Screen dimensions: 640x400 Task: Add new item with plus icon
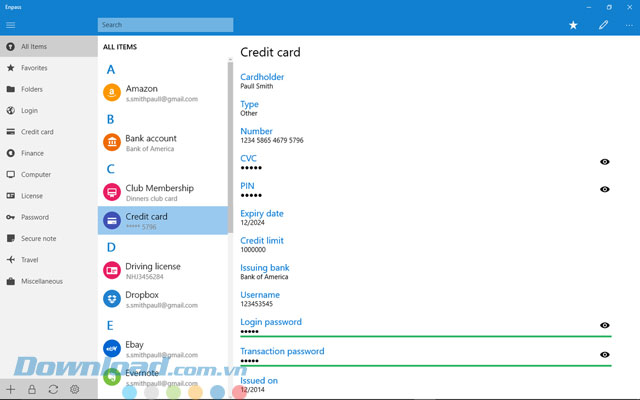click(x=11, y=389)
